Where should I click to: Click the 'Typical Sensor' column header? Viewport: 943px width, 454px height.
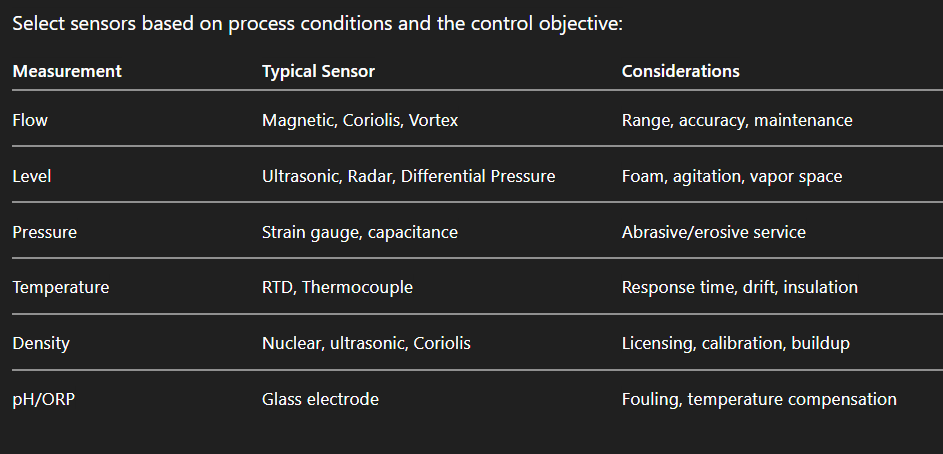coord(318,71)
